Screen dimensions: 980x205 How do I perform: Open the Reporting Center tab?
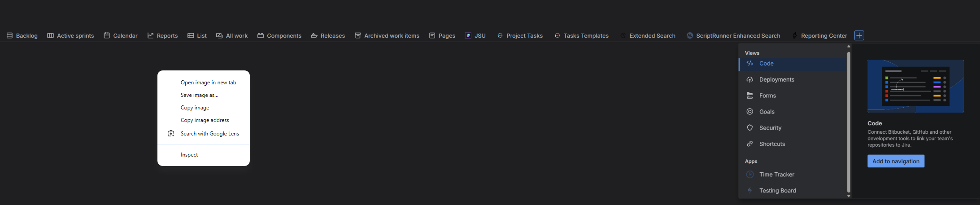point(819,35)
